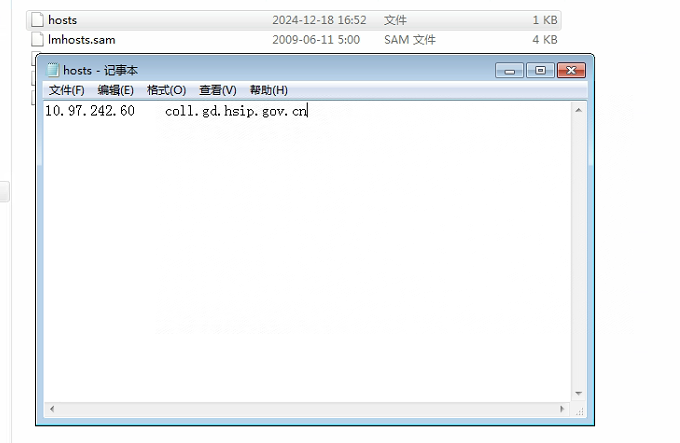The height and width of the screenshot is (443, 680).
Task: Click the horizontal scrollbar right arrow
Action: tap(563, 409)
